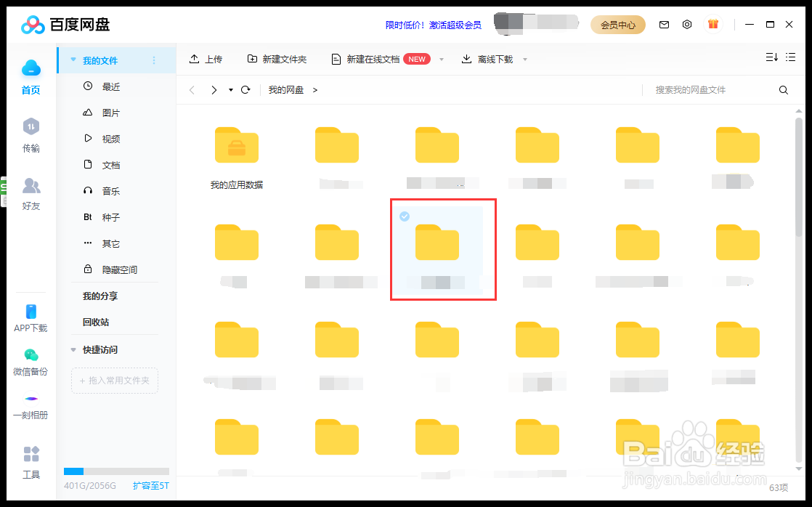Click the blurred user account name
Screen dimensions: 812x507
point(537,23)
